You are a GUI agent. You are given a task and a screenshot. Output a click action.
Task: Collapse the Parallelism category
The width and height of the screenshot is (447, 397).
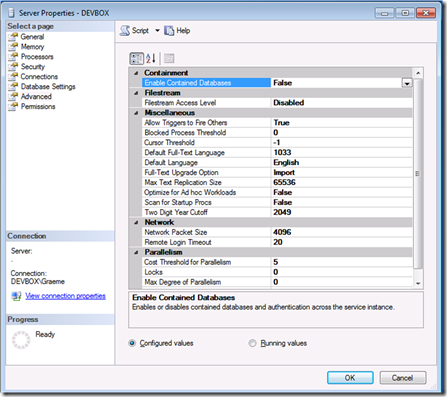coord(136,252)
